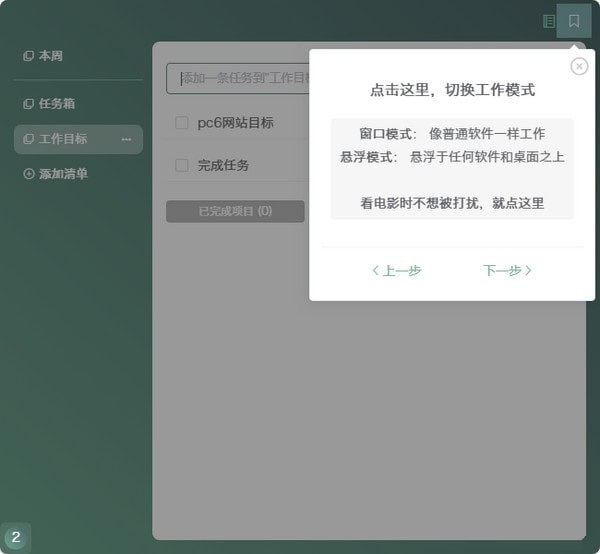Click the pc6网站目标 task text
The image size is (600, 554).
point(235,123)
